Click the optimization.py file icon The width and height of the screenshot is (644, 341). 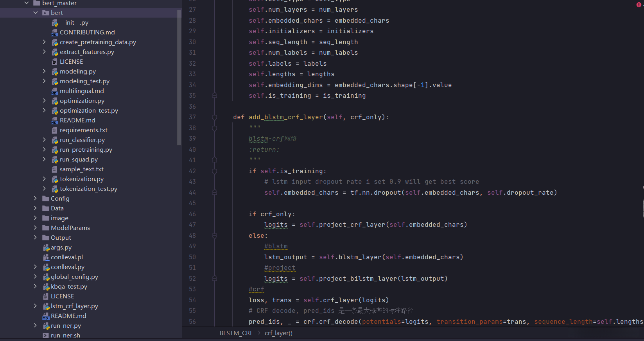click(x=55, y=101)
